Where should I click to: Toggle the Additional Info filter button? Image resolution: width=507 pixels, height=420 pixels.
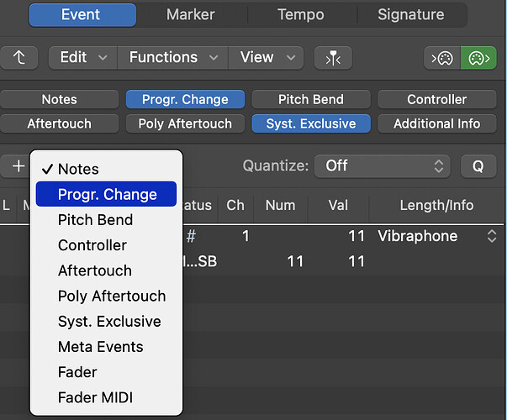point(437,123)
